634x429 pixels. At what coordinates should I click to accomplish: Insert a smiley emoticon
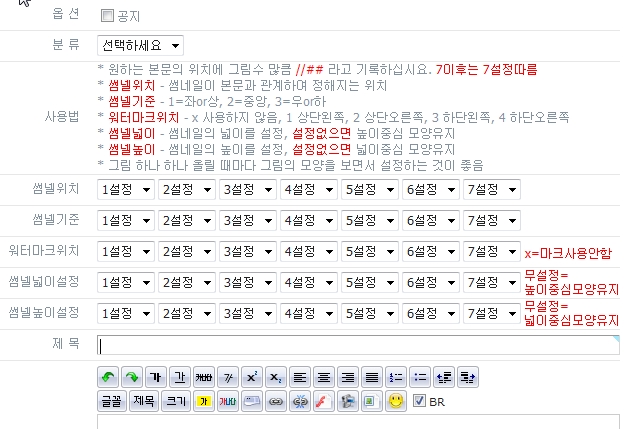tap(395, 401)
